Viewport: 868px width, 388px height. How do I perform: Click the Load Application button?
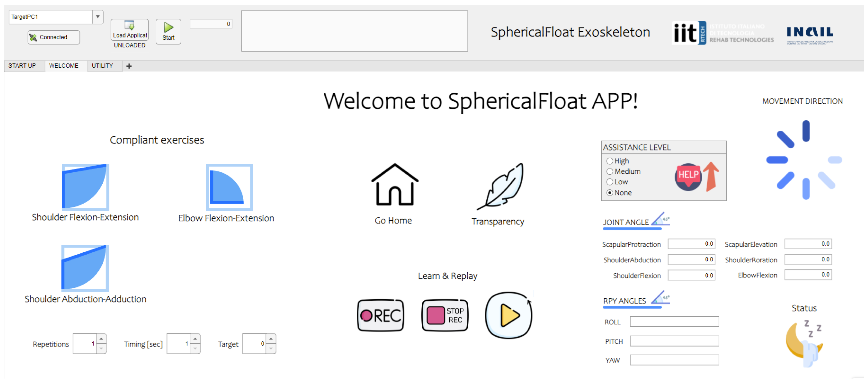point(130,30)
